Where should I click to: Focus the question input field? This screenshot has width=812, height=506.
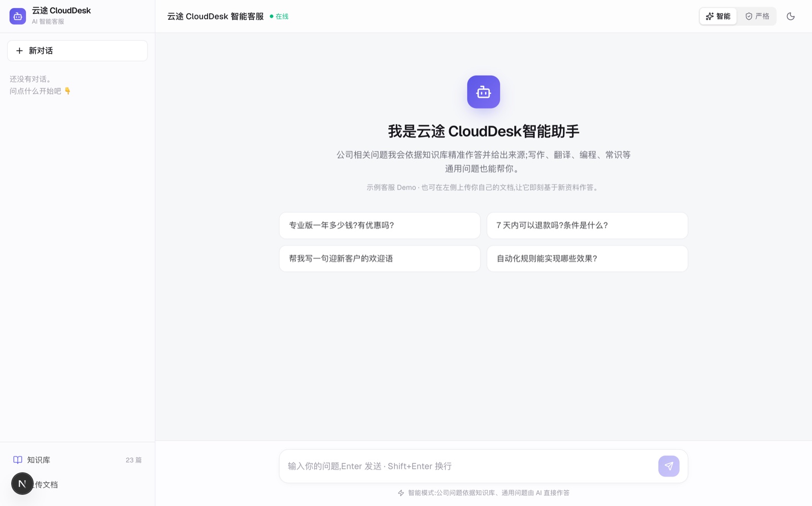click(469, 466)
